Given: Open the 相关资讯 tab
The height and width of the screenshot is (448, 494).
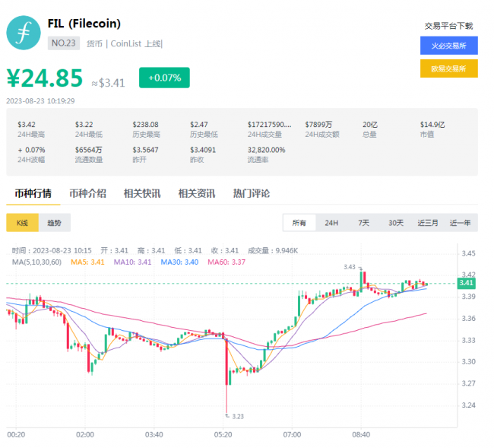Looking at the screenshot, I should tap(197, 193).
